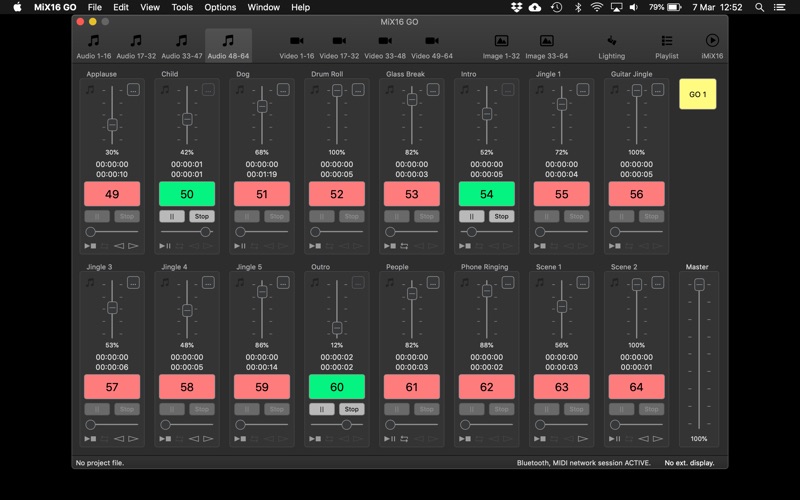
Task: Open the options menu for Guitar Jingle
Action: (x=658, y=90)
